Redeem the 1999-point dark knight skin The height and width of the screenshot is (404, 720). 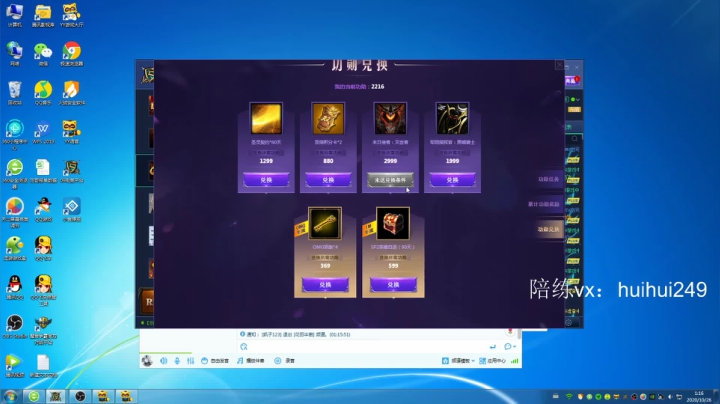452,180
